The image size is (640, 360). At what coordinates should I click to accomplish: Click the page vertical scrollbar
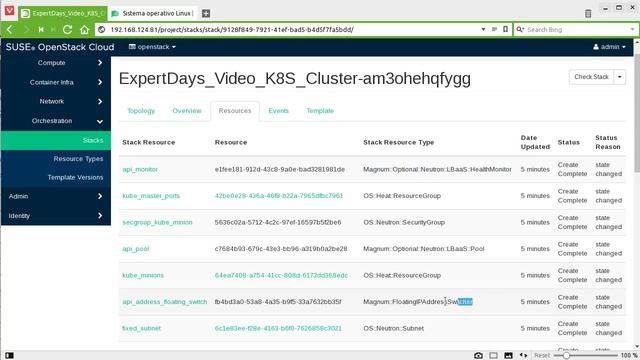(637, 114)
